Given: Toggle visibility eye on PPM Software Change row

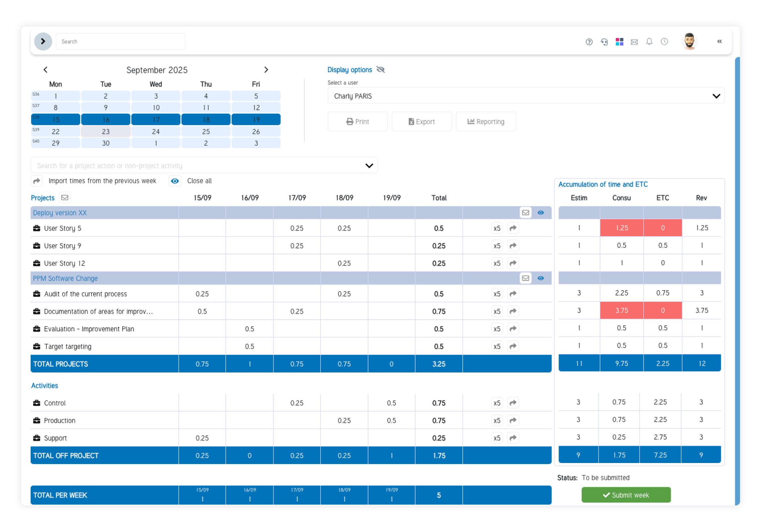Looking at the screenshot, I should pyautogui.click(x=541, y=278).
